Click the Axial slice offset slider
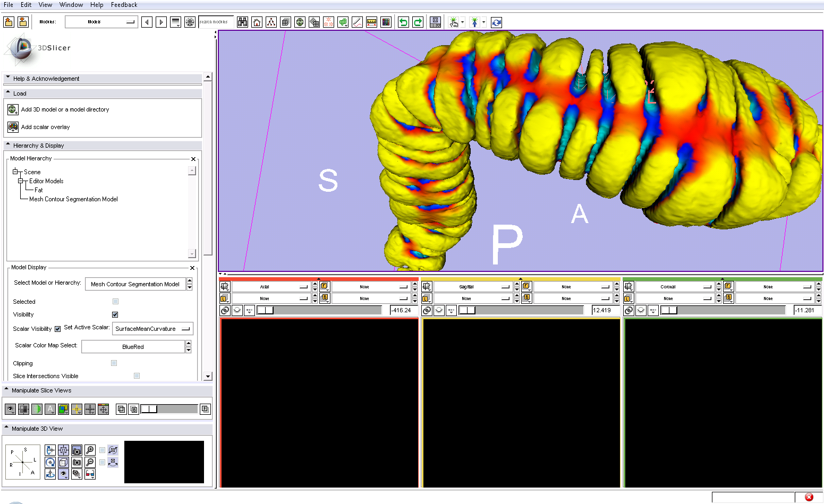The image size is (824, 504). [x=319, y=310]
